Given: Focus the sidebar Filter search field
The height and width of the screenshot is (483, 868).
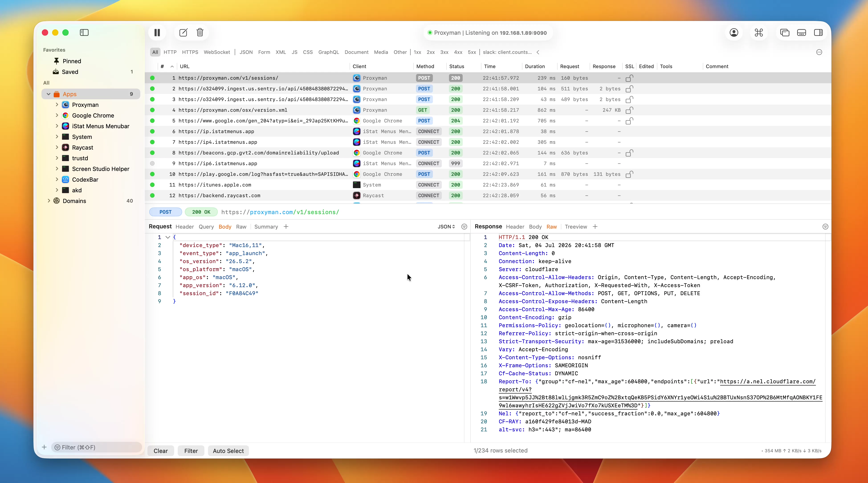Looking at the screenshot, I should click(x=96, y=447).
